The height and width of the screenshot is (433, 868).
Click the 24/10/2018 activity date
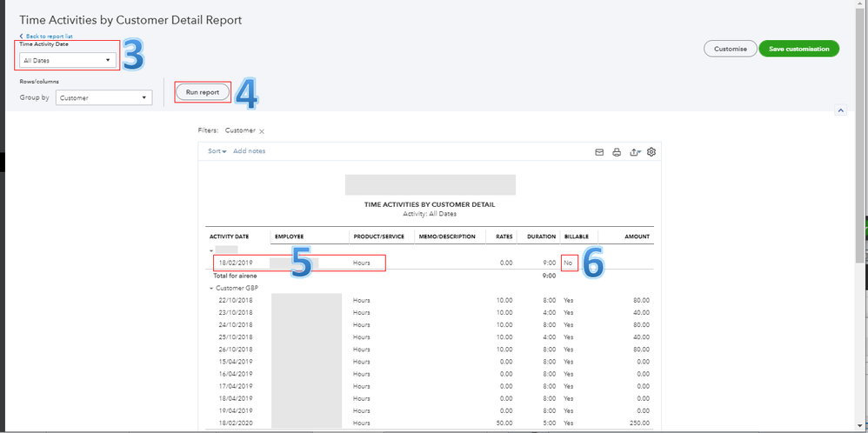[237, 325]
